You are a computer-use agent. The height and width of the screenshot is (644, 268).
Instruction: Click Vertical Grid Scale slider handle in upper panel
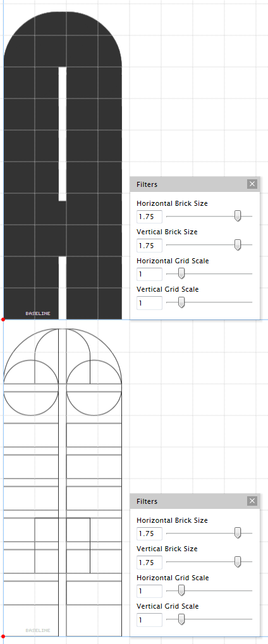point(181,302)
